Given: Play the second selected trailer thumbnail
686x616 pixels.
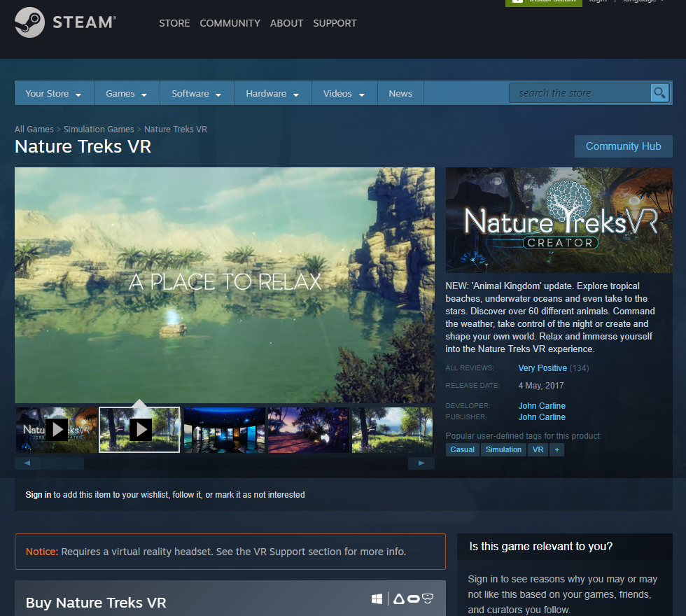Looking at the screenshot, I should coord(139,430).
